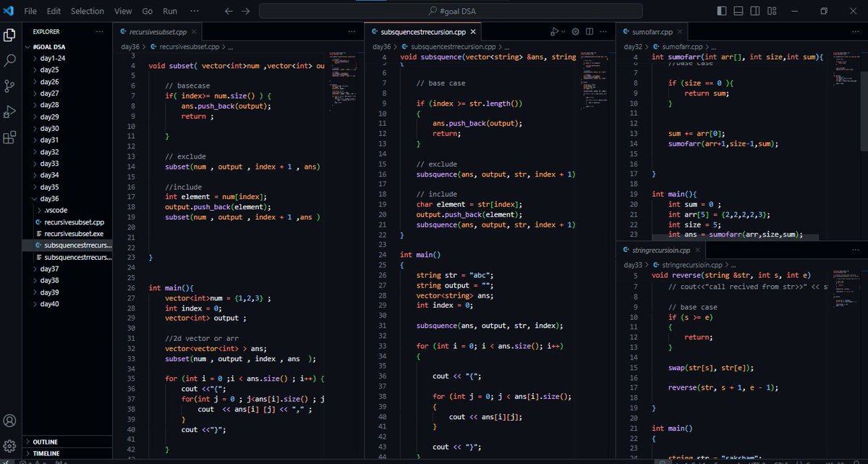Image resolution: width=868 pixels, height=464 pixels.
Task: Open the View menu
Action: coord(123,11)
